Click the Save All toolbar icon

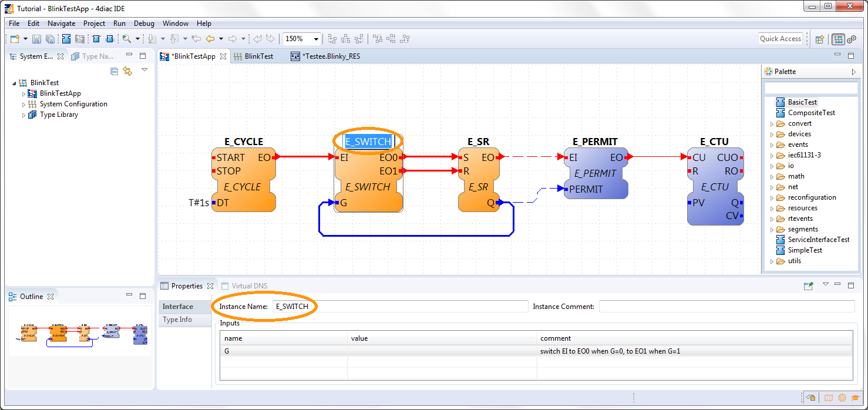pyautogui.click(x=51, y=39)
